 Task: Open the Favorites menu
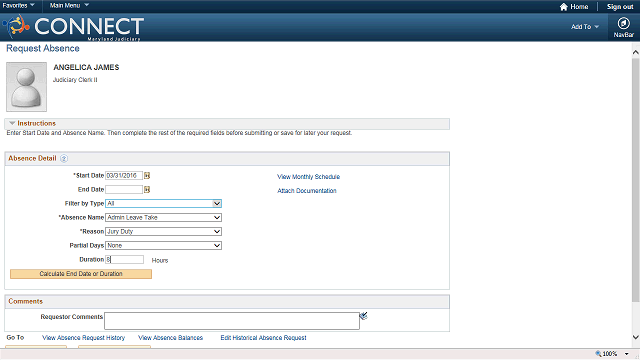coord(18,5)
